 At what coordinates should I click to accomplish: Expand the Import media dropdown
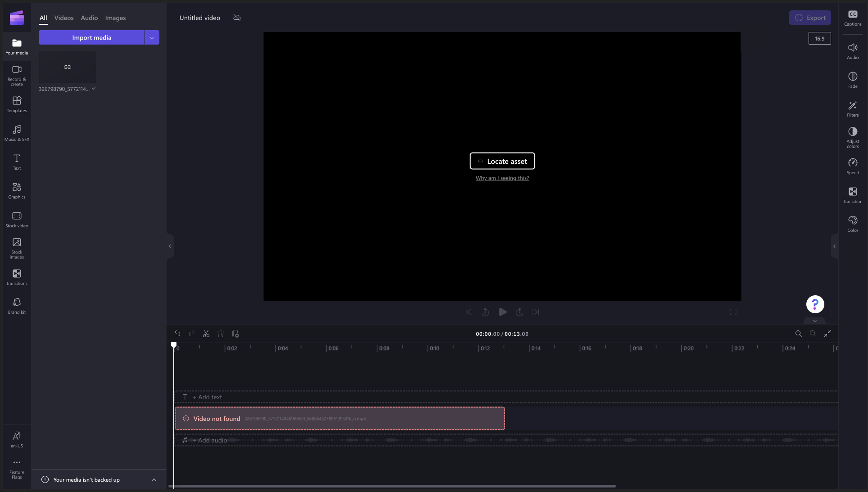click(153, 37)
